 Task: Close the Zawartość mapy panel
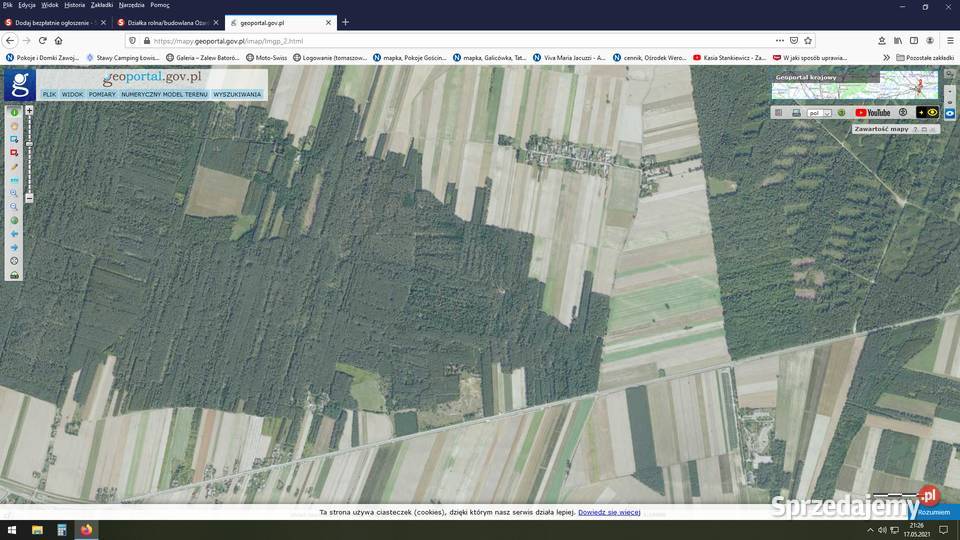932,129
